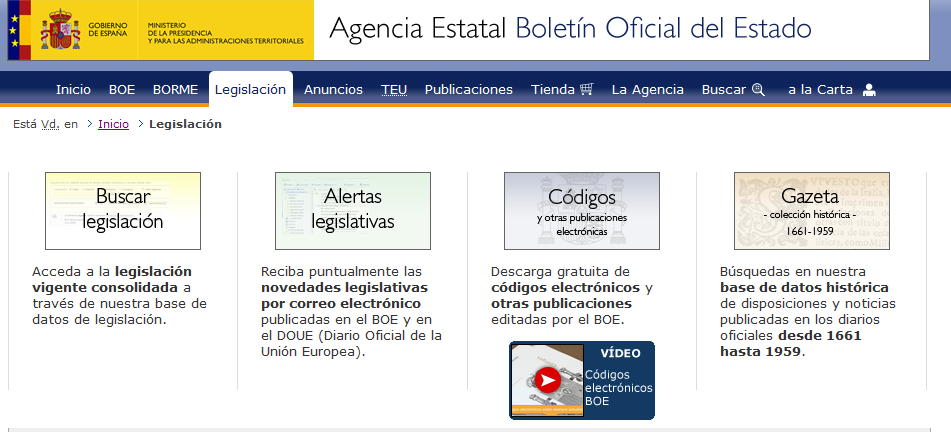951x432 pixels.
Task: Click the Gobierno de España coat of arms
Action: coord(60,29)
